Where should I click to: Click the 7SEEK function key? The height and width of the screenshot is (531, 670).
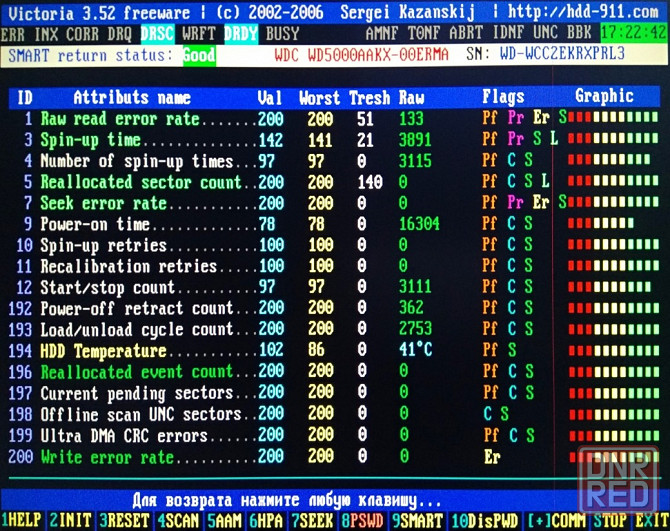coord(313,520)
